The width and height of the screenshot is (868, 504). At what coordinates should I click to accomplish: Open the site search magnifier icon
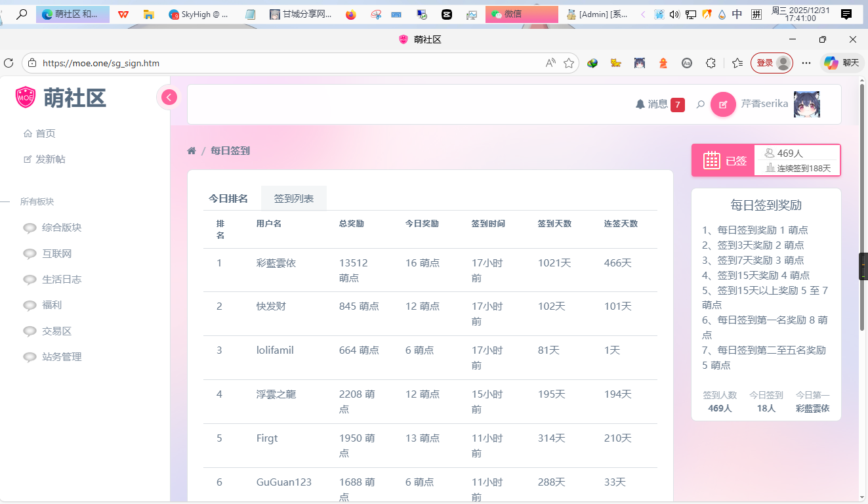tap(701, 104)
